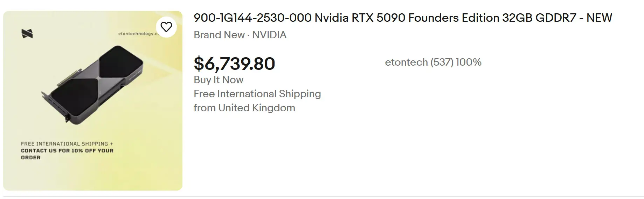Viewport: 644px width, 199px height.
Task: Click the black logo in the listing image
Action: click(x=27, y=34)
